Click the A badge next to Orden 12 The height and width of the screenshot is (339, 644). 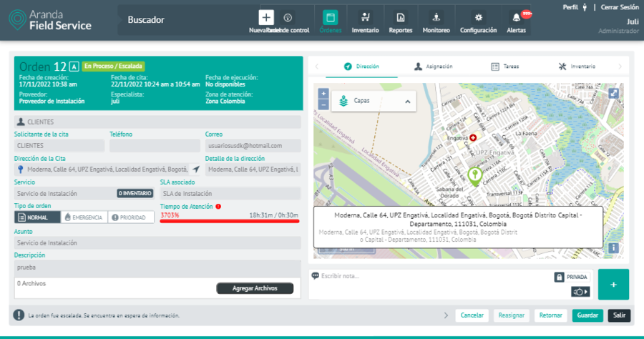click(74, 67)
